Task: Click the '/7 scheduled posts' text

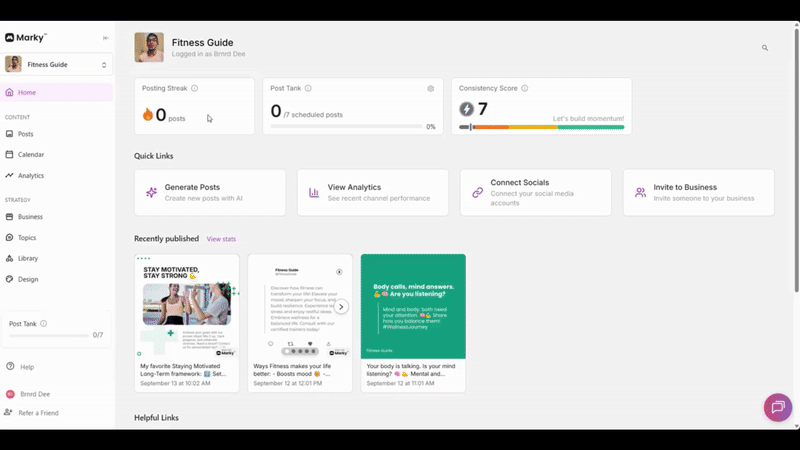Action: click(x=313, y=115)
